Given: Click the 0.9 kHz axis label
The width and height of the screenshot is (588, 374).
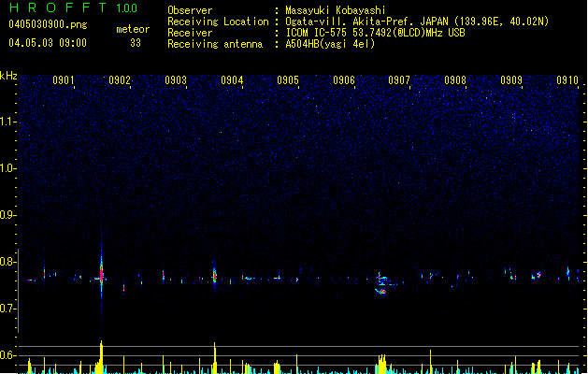Looking at the screenshot, I should point(7,215).
